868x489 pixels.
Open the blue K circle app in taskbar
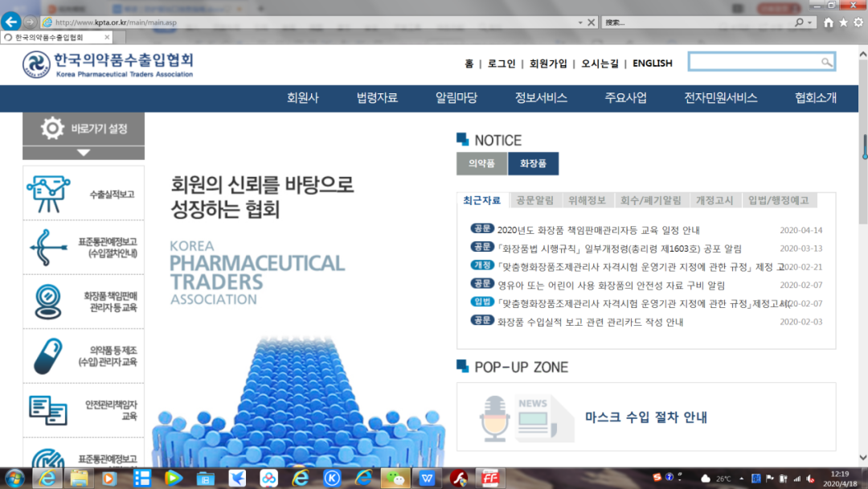coord(332,478)
